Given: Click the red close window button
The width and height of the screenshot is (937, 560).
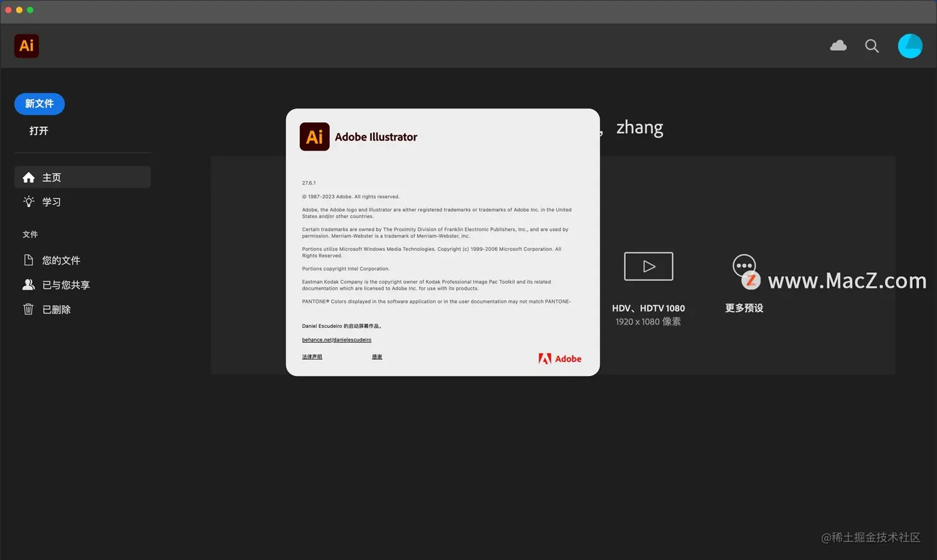Looking at the screenshot, I should [x=9, y=10].
